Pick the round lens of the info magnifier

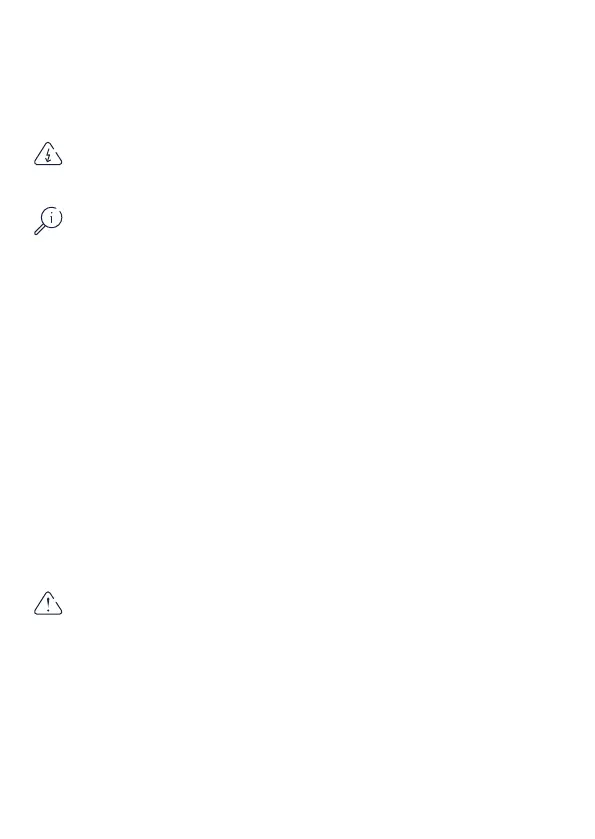tap(51, 218)
